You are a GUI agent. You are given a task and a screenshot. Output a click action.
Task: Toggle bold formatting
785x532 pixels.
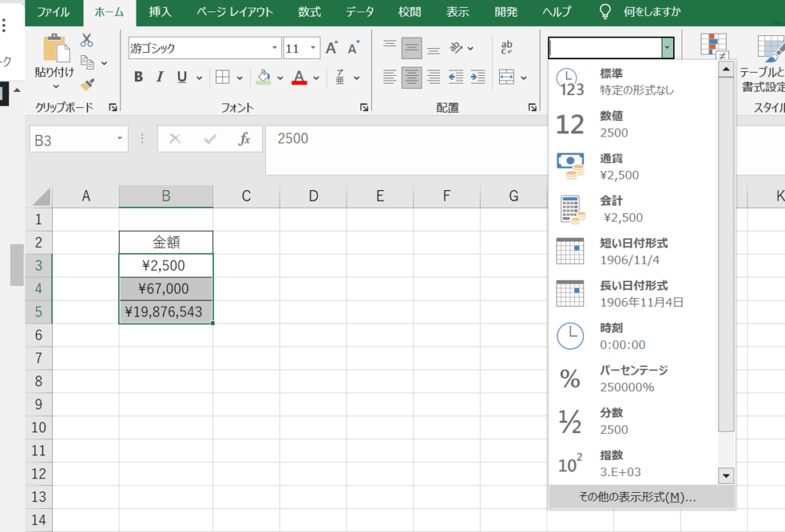click(x=139, y=77)
